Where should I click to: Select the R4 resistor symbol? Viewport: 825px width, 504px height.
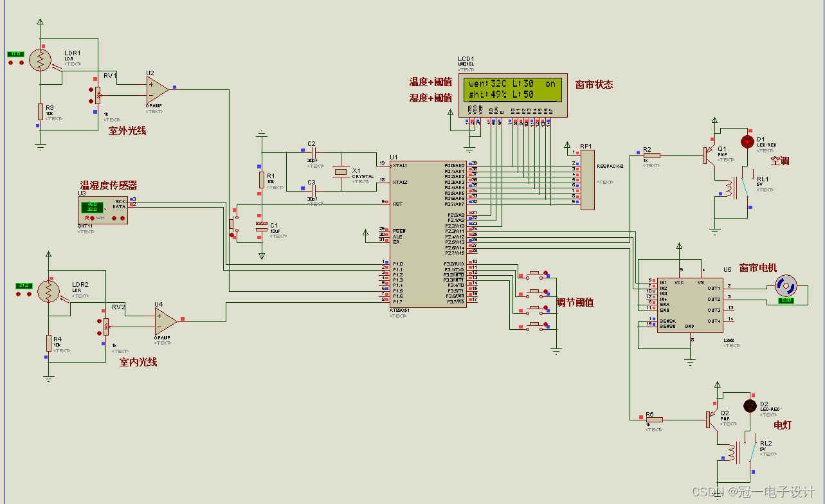pos(48,343)
